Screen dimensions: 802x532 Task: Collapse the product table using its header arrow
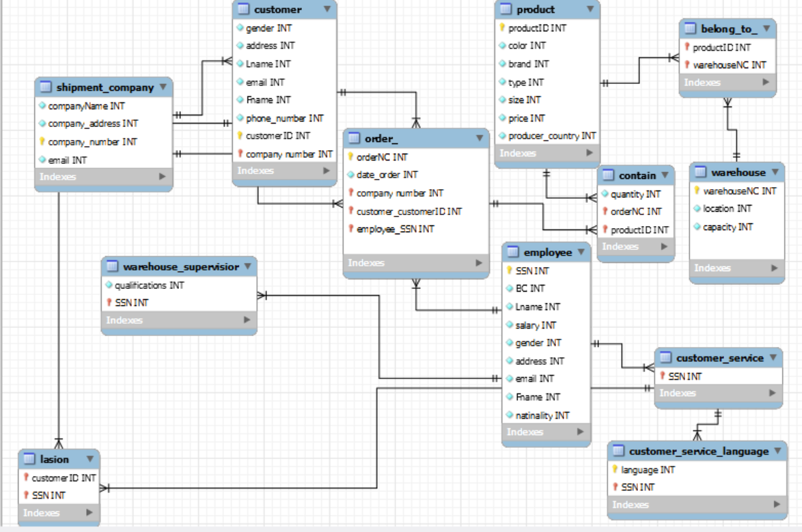point(590,10)
